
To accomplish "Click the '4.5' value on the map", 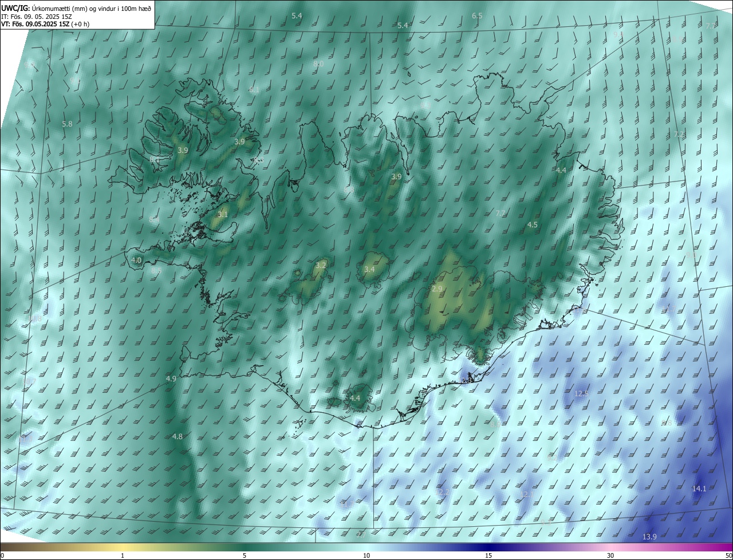I will click(533, 225).
